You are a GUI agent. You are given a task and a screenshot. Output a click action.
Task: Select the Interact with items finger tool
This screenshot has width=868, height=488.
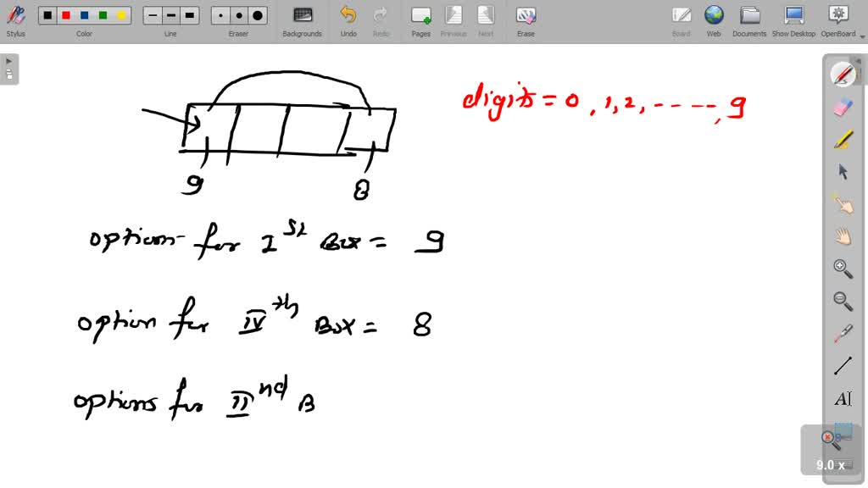(843, 204)
